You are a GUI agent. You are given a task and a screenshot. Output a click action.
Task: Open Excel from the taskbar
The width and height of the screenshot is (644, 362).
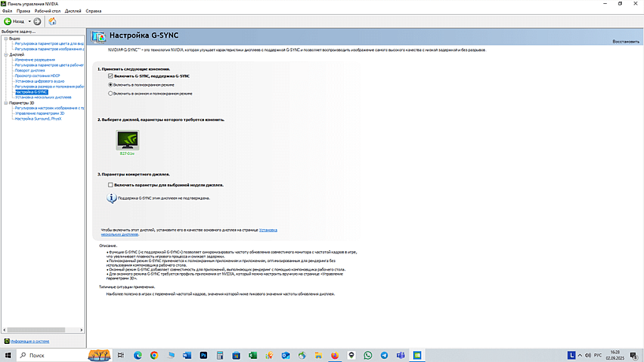point(253,356)
